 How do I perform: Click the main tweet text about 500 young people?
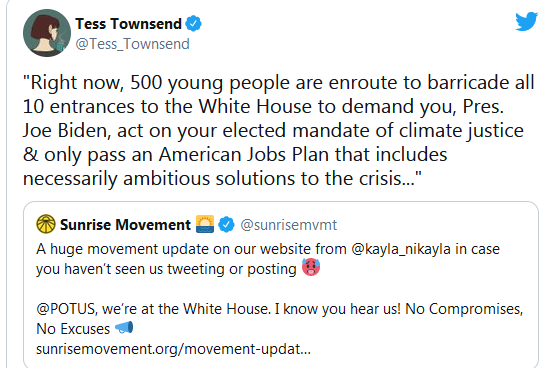click(279, 131)
